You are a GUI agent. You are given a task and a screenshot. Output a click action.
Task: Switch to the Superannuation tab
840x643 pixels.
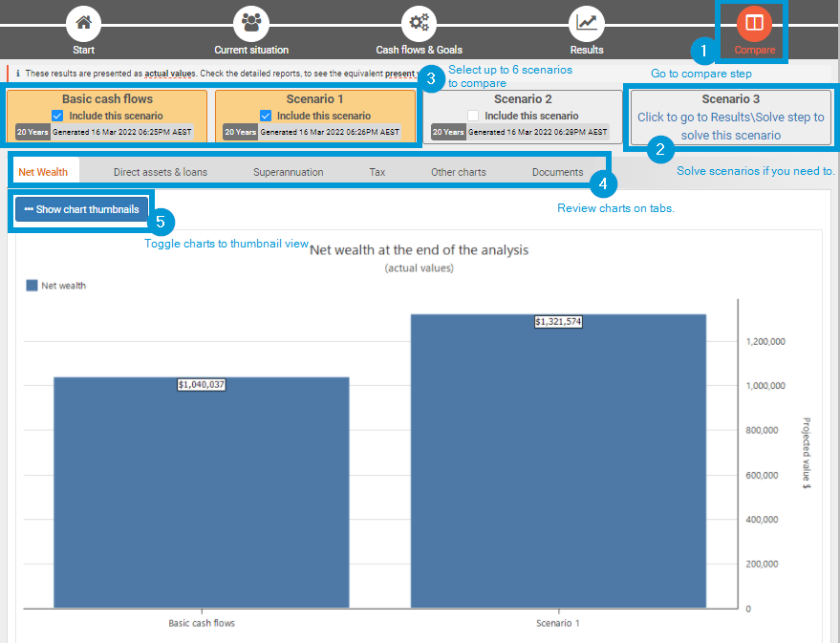[x=288, y=172]
